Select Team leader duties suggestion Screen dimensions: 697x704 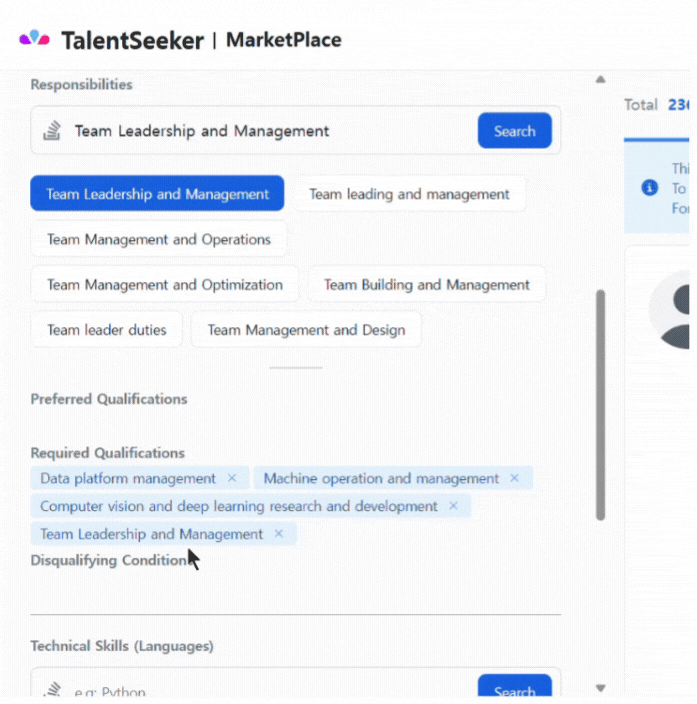pos(107,330)
